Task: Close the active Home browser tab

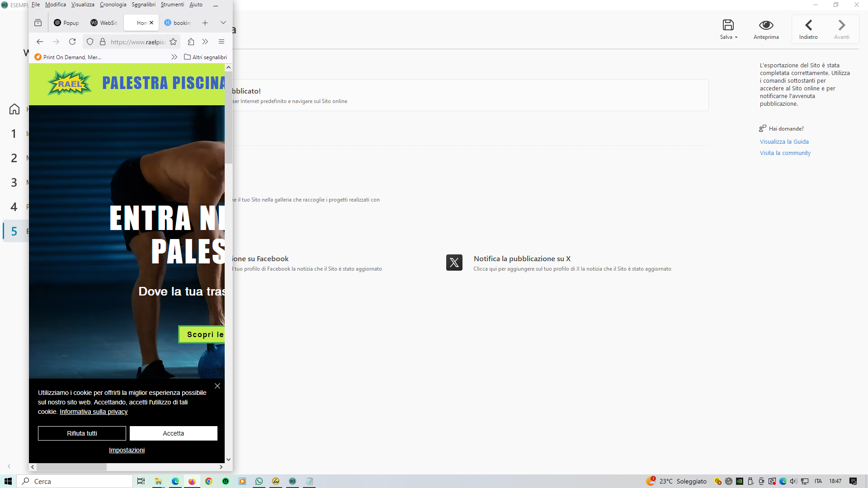Action: coord(151,23)
